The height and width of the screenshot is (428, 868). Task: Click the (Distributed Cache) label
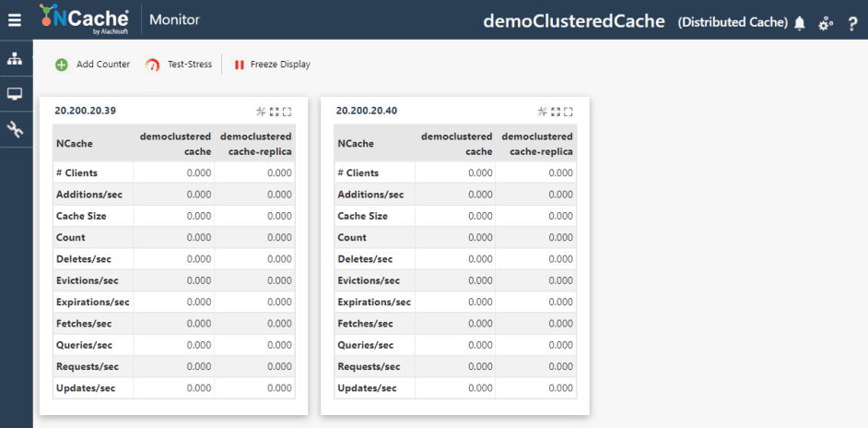click(733, 22)
